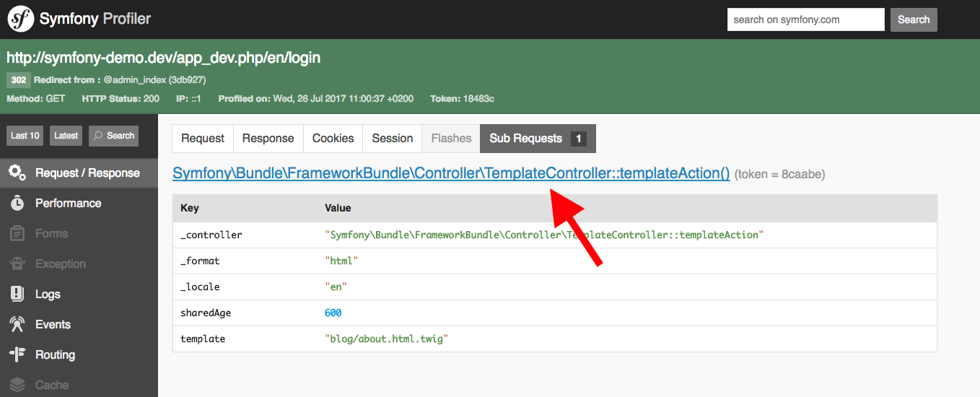980x397 pixels.
Task: Open the Logs panel label
Action: 48,295
